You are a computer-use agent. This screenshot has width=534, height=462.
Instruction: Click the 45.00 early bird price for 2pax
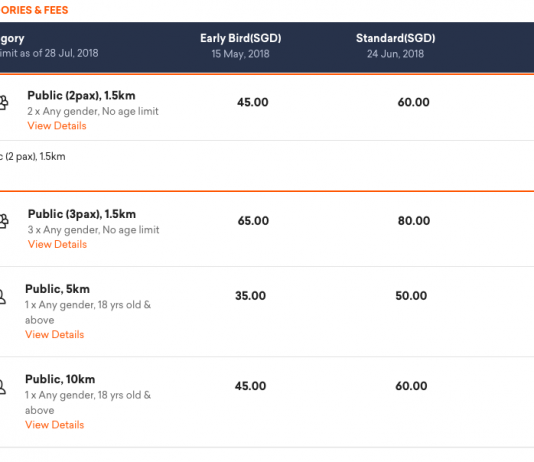[253, 102]
